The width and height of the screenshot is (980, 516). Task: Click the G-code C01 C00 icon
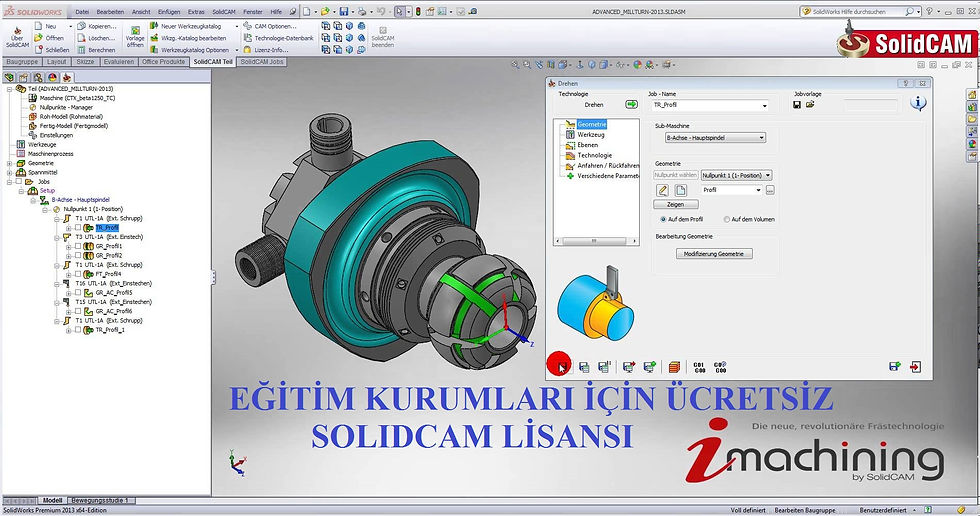coord(699,367)
